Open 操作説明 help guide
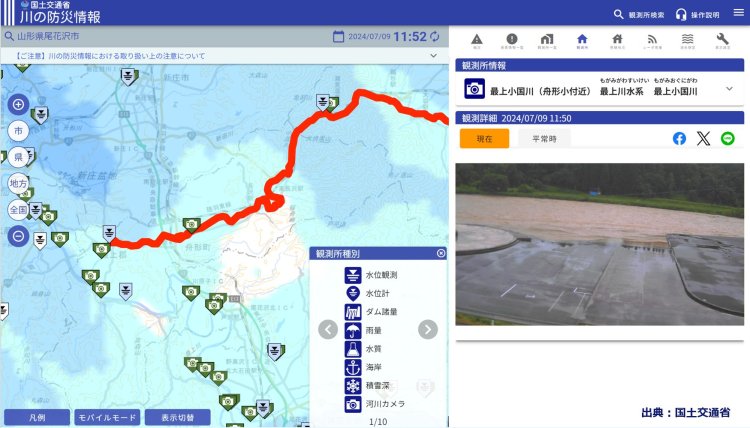The image size is (750, 428). coord(697,15)
